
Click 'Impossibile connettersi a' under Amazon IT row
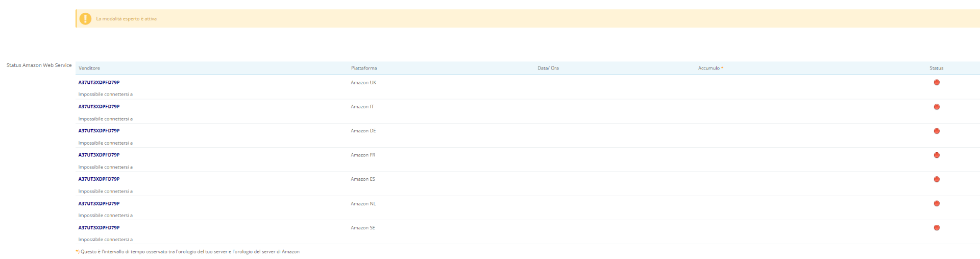[105, 119]
